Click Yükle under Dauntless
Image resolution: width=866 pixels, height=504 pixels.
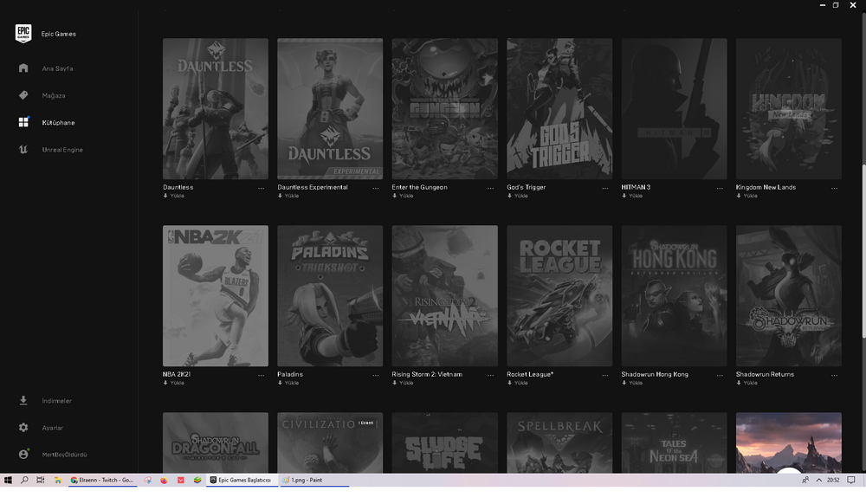click(x=173, y=196)
